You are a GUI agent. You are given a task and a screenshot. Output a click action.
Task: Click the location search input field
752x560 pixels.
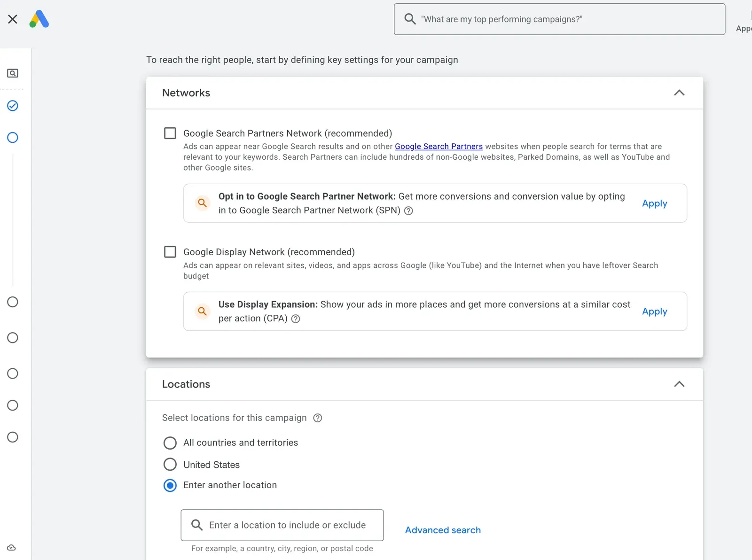point(282,525)
